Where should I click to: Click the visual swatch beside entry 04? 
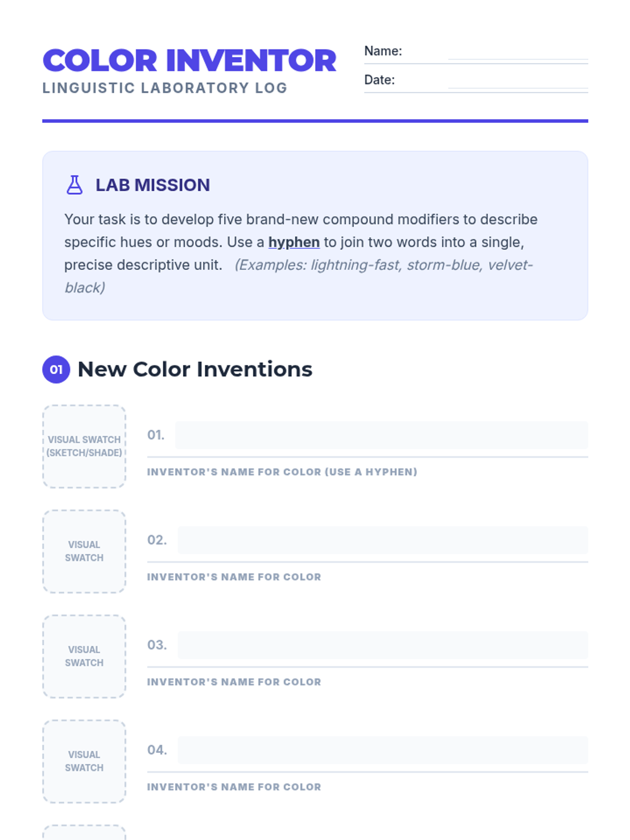click(x=84, y=761)
